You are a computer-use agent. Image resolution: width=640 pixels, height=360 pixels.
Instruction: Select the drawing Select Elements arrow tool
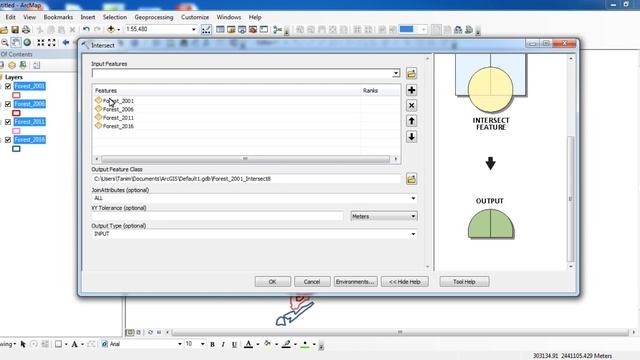point(23,344)
